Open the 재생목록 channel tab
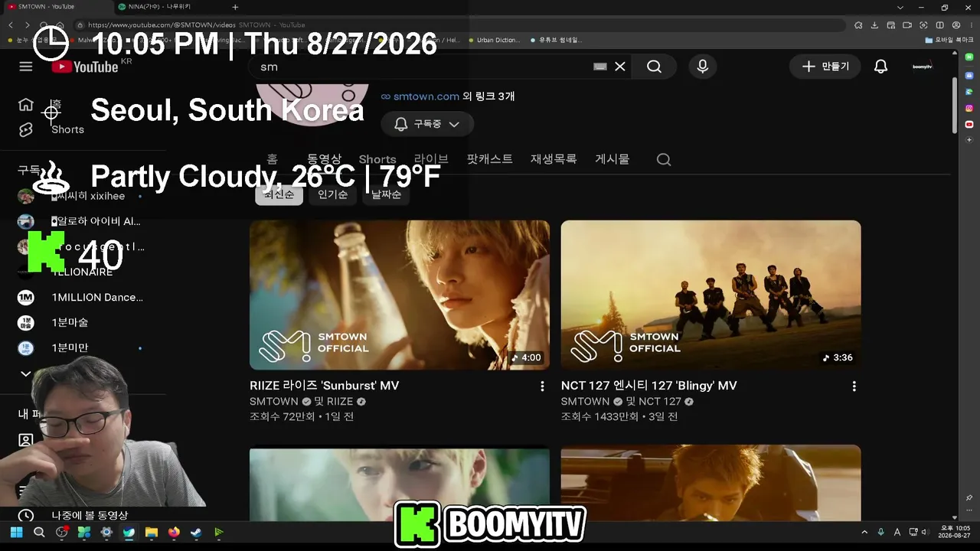980x551 pixels. pos(554,159)
